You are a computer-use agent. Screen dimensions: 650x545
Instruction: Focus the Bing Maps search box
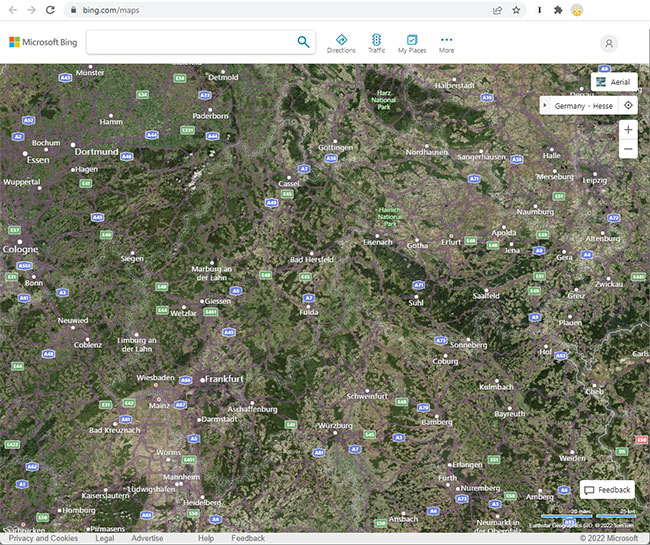coord(192,42)
